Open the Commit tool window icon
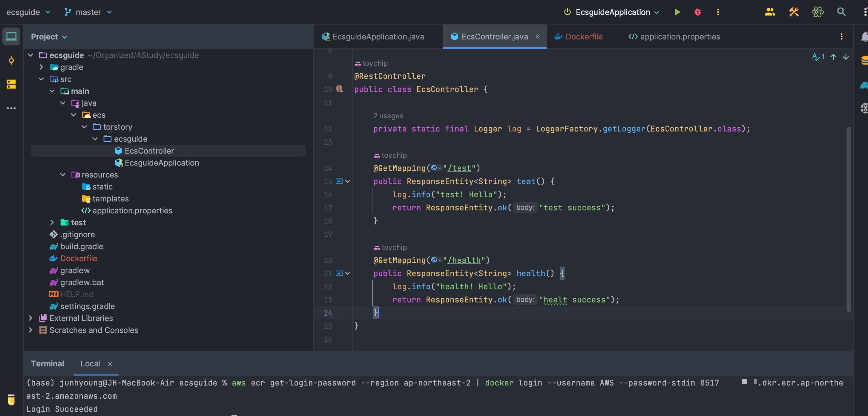868x416 pixels. [x=11, y=61]
